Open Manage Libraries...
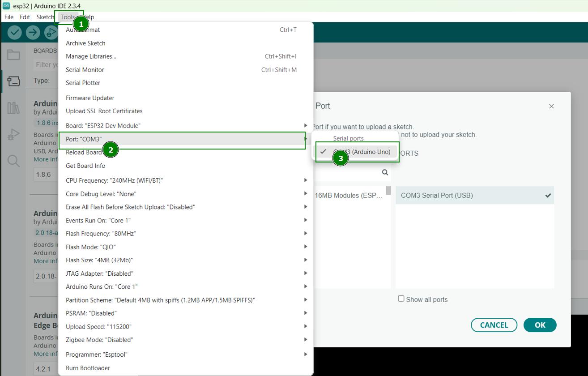 186,56
